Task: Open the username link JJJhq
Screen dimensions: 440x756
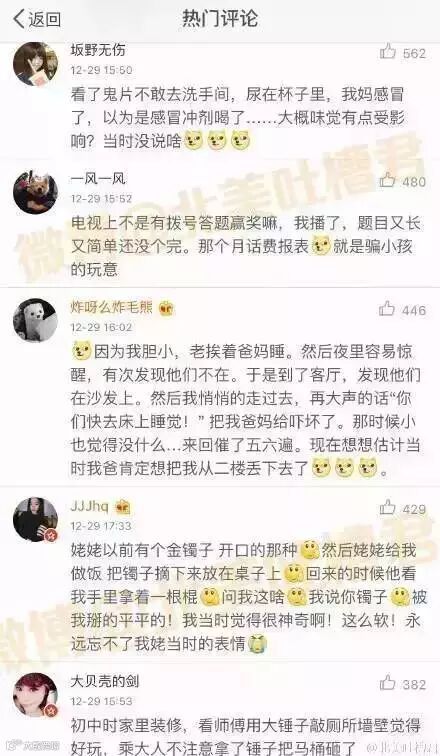Action: click(90, 506)
